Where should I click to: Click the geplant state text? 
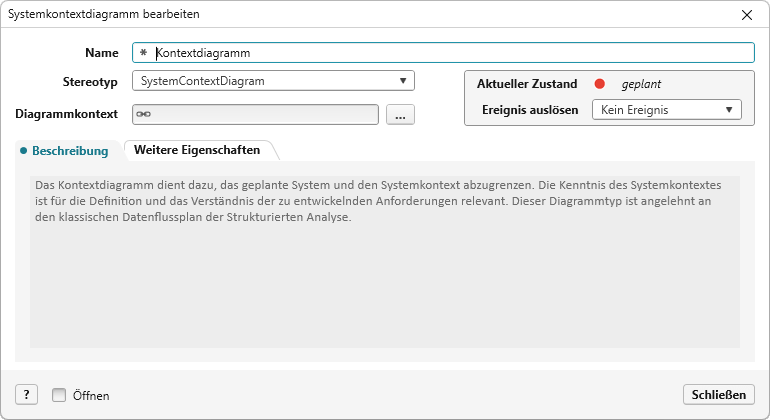(641, 84)
